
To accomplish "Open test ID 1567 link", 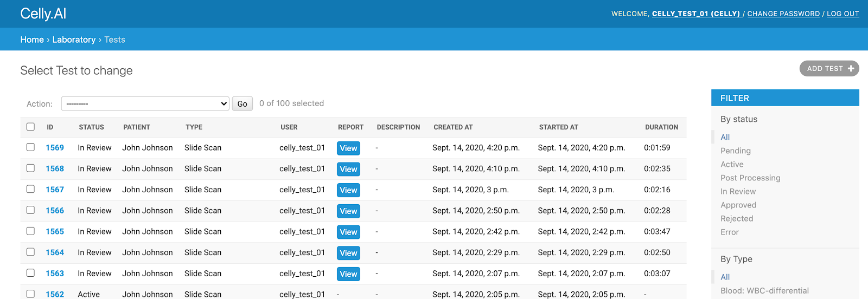I will point(55,190).
